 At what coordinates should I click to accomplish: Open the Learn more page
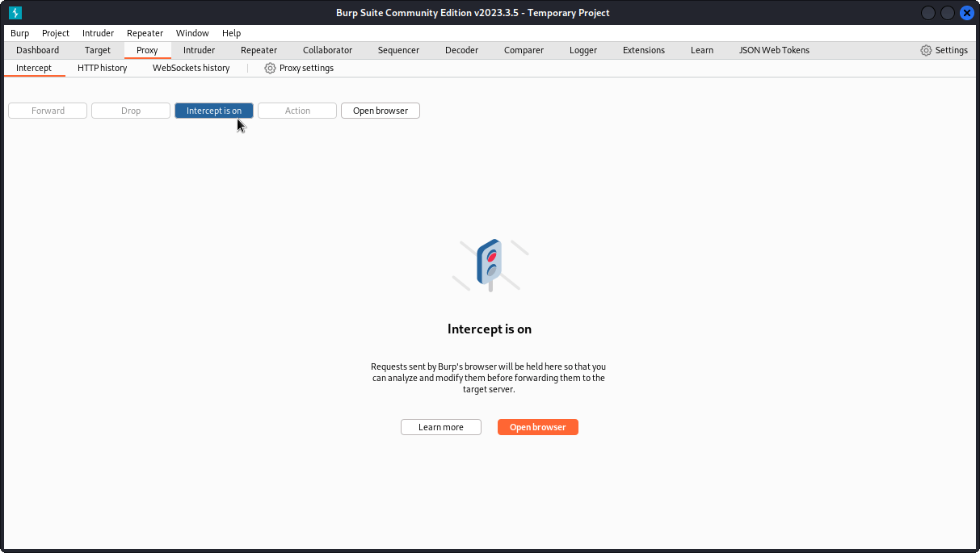pos(440,426)
